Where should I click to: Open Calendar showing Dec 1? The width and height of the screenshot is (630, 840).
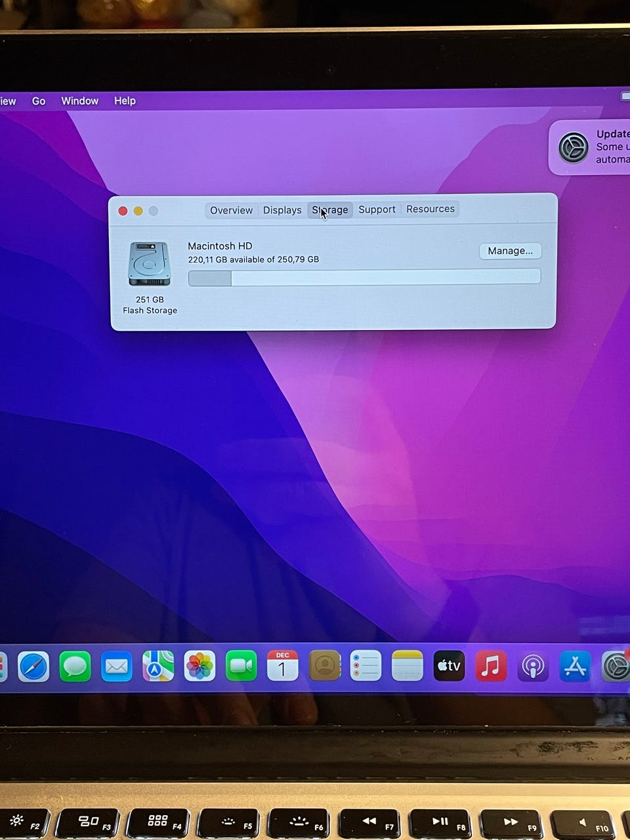pyautogui.click(x=282, y=666)
